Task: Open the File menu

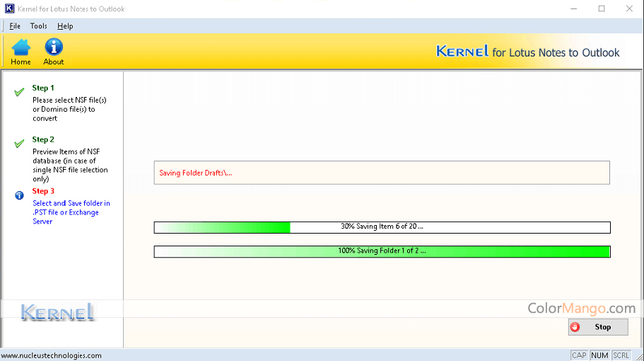Action: click(15, 26)
